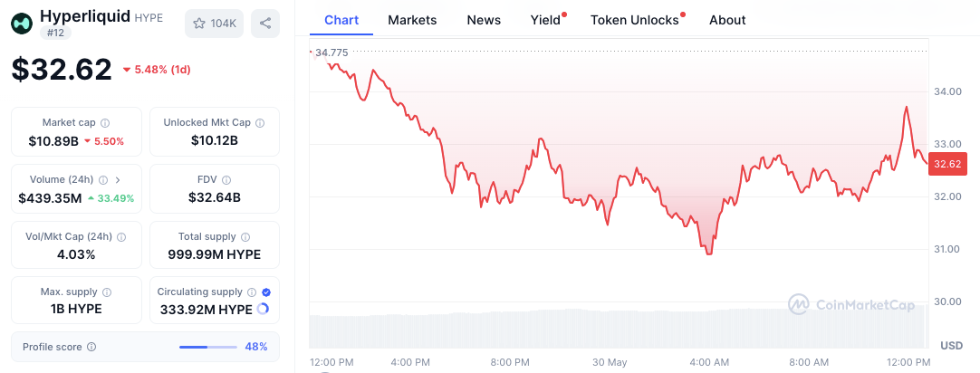
Task: Click the Unlocked Mkt Cap info icon
Action: coord(261,123)
